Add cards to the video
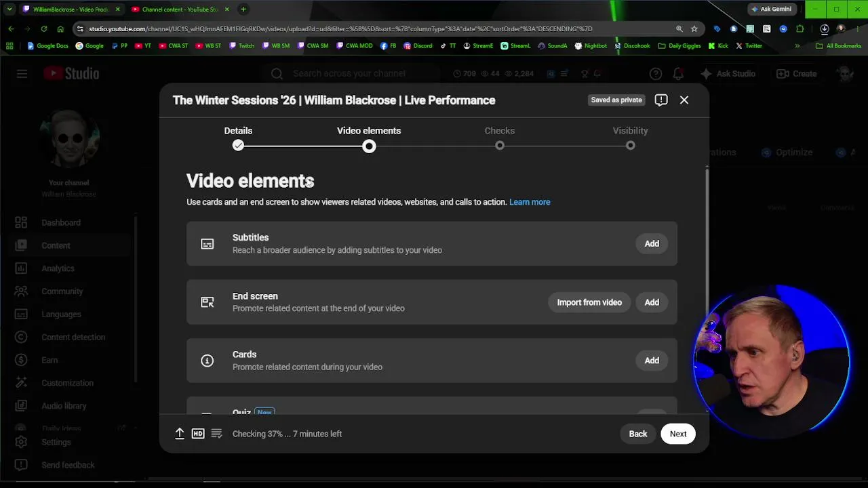Image resolution: width=868 pixels, height=488 pixels. [x=652, y=361]
